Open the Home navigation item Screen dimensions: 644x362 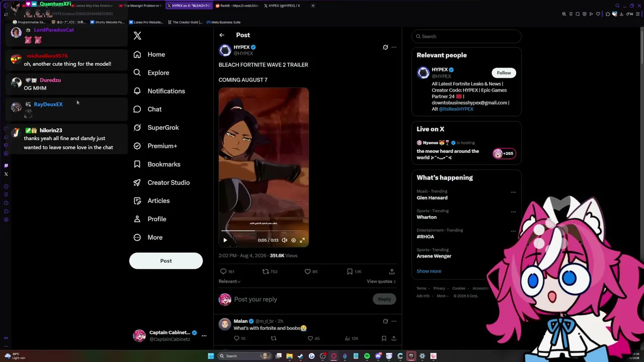(149, 54)
